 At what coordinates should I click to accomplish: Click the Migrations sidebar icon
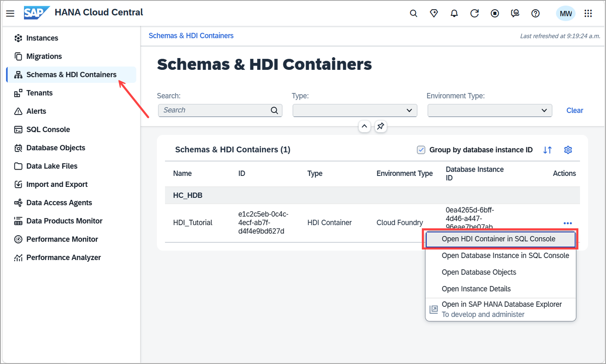pyautogui.click(x=18, y=56)
